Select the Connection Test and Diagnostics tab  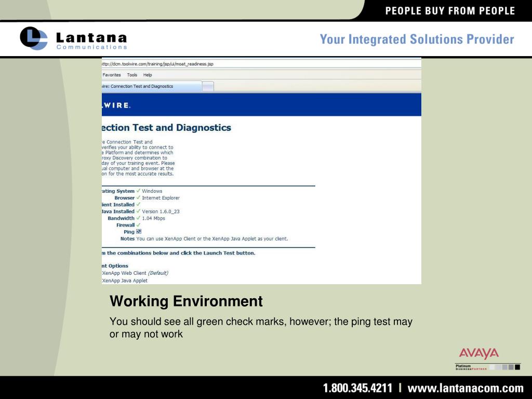(152, 86)
